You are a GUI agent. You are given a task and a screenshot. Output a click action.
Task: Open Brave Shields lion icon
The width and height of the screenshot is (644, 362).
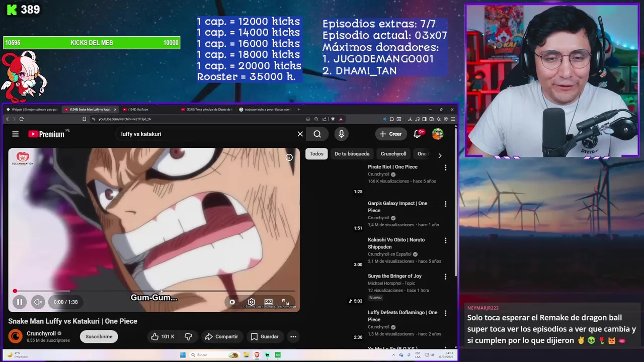[333, 119]
